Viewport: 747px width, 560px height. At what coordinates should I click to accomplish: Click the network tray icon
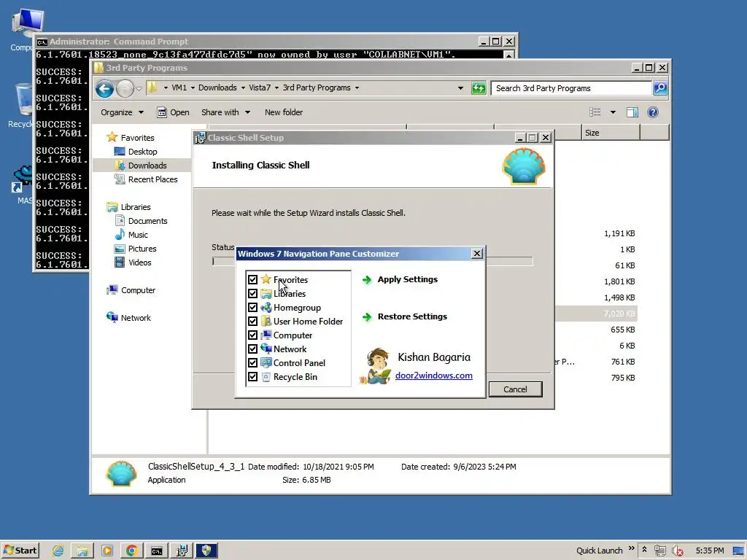[x=659, y=551]
